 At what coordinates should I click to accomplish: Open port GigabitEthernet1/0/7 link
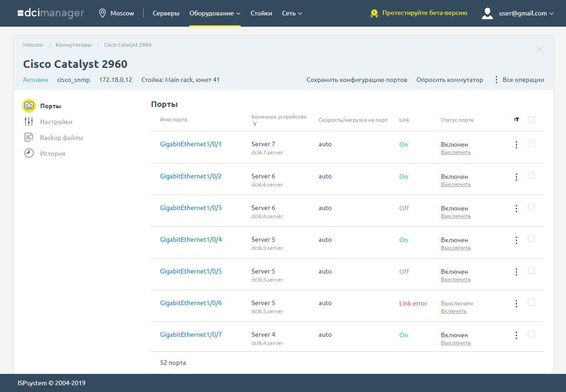point(191,335)
